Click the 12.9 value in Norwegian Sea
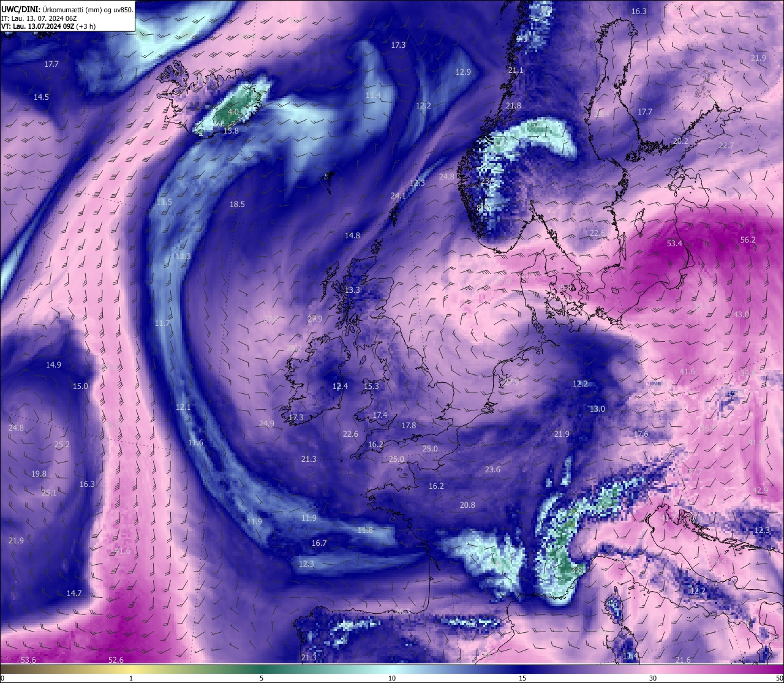Viewport: 784px width, 683px height. pyautogui.click(x=463, y=72)
